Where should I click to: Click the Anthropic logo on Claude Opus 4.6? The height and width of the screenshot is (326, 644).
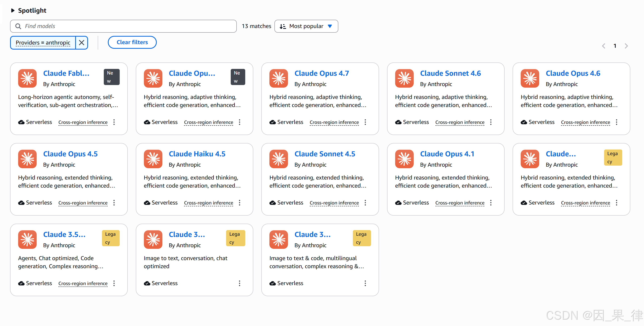tap(530, 78)
